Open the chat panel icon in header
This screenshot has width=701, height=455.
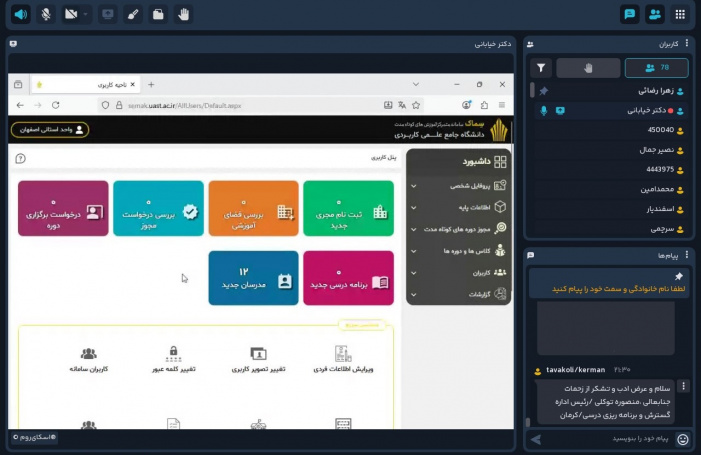pyautogui.click(x=630, y=14)
